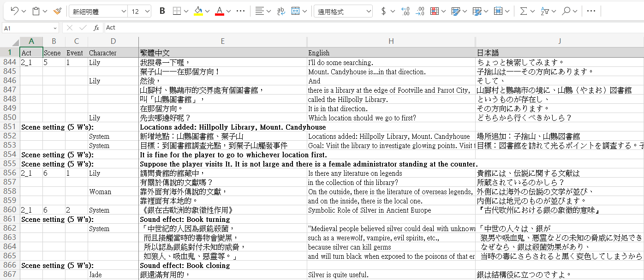Select row 851 header
Screen dimensions: 644x280
pos(9,127)
